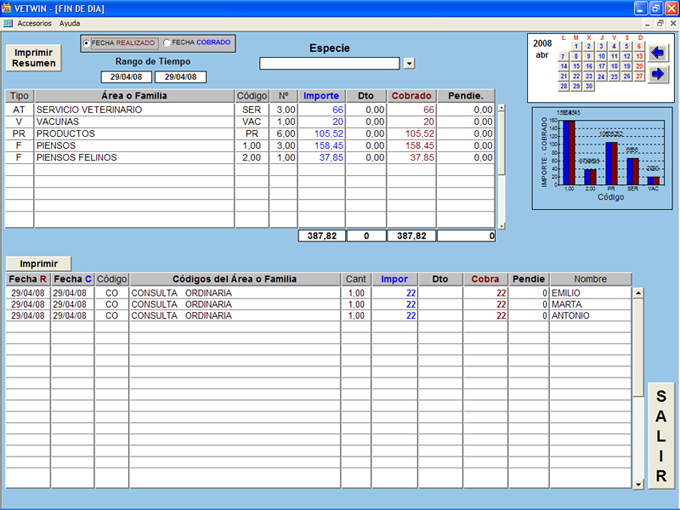Click the blue right arrow calendar button
Screen dimensions: 680x510
(x=658, y=74)
